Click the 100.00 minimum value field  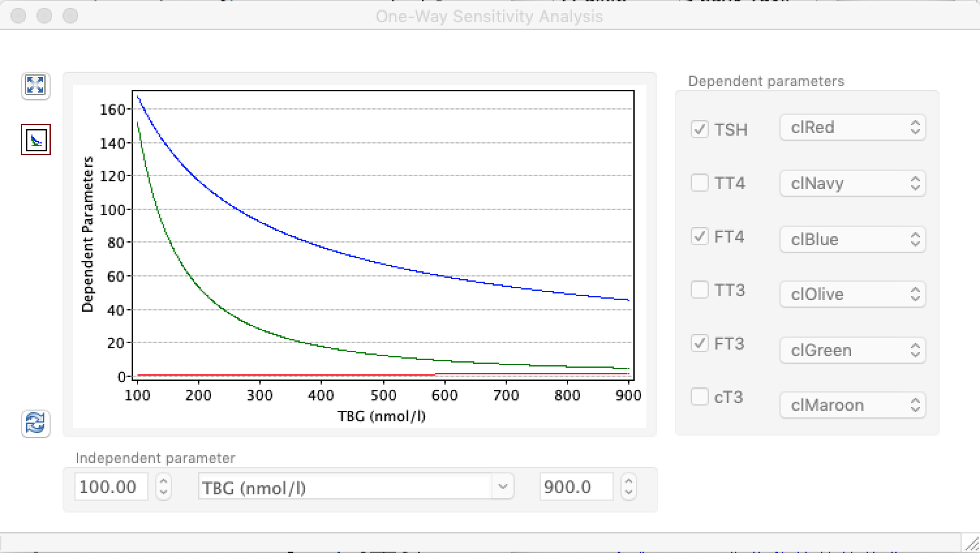pyautogui.click(x=111, y=487)
